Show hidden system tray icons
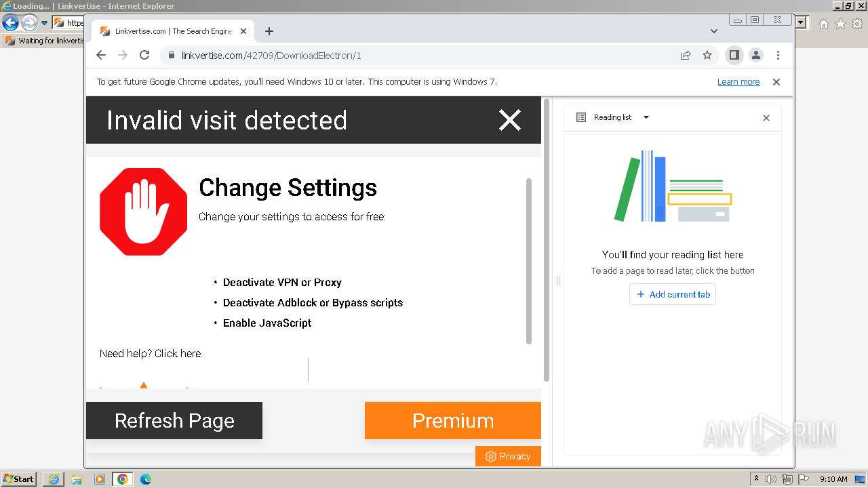The height and width of the screenshot is (488, 868). click(756, 479)
